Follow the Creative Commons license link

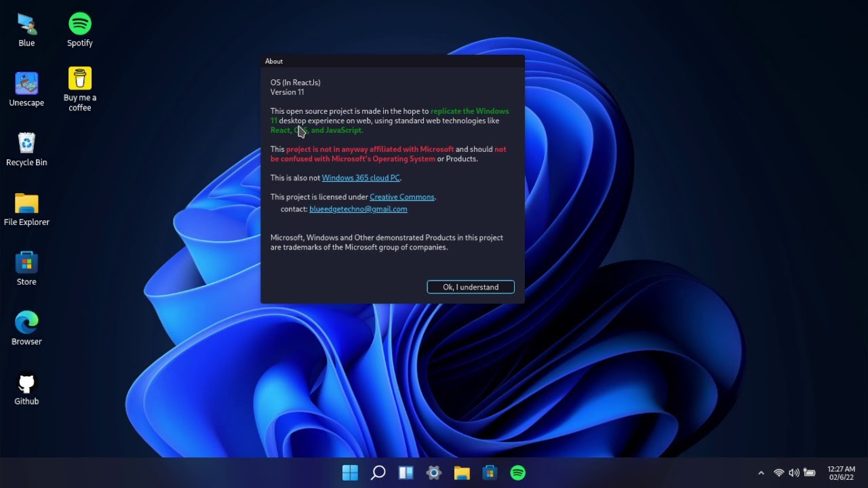pyautogui.click(x=402, y=197)
